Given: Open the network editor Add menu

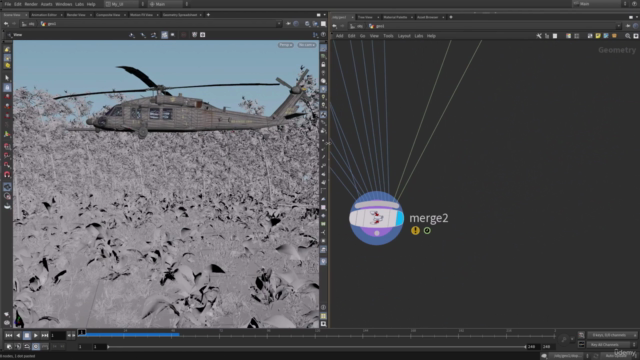Looking at the screenshot, I should pyautogui.click(x=340, y=36).
